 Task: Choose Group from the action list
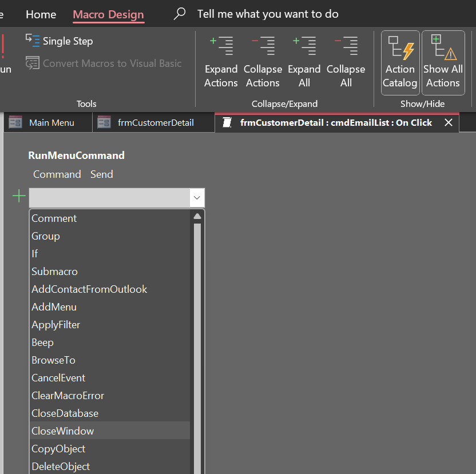pyautogui.click(x=110, y=236)
